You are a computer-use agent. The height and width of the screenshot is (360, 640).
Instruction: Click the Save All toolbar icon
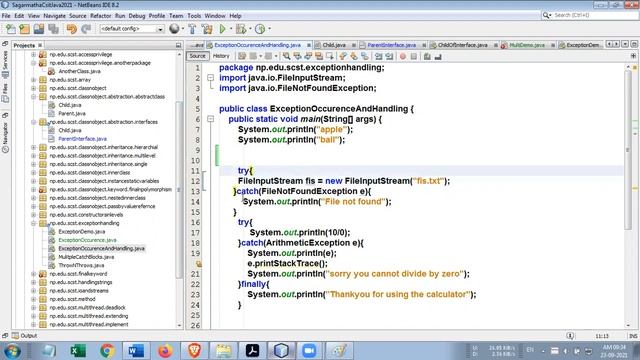point(53,29)
